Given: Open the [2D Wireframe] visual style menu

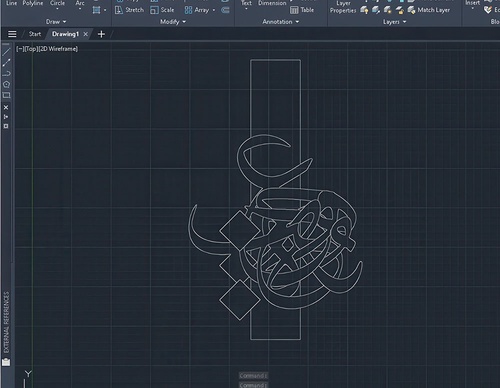Looking at the screenshot, I should click(x=58, y=49).
